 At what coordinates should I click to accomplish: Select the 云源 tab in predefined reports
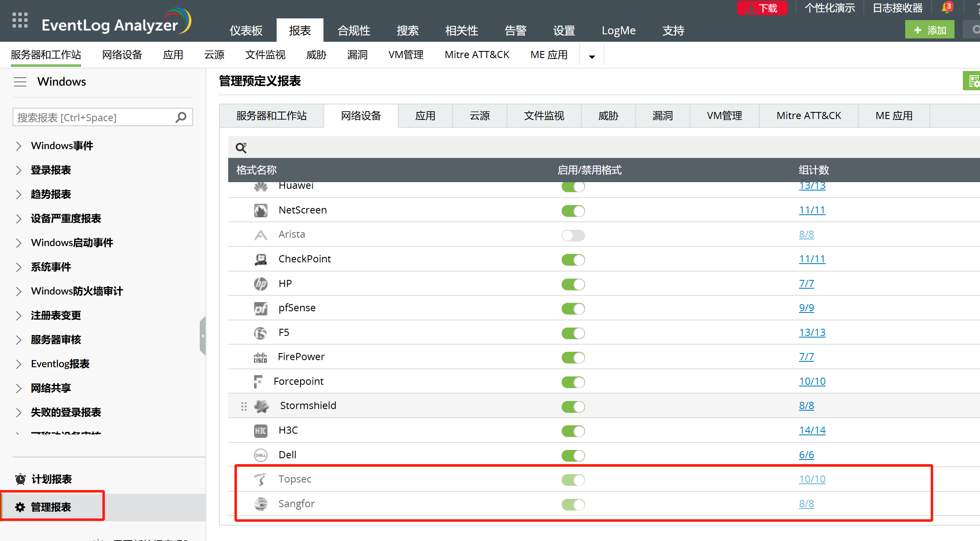tap(479, 116)
